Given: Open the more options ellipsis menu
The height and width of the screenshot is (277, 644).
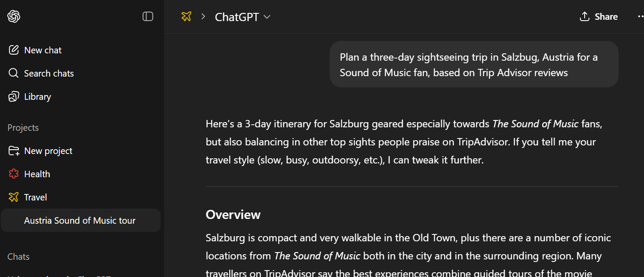Looking at the screenshot, I should click(640, 16).
